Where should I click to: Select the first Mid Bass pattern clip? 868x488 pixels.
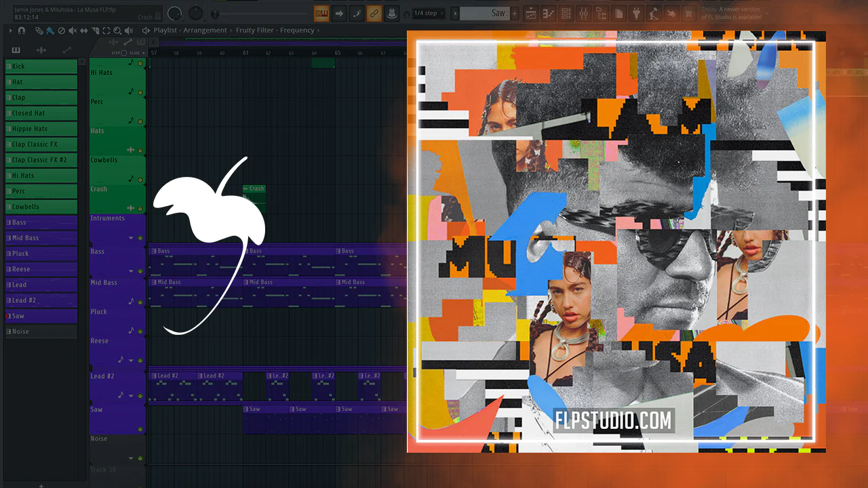[x=195, y=292]
